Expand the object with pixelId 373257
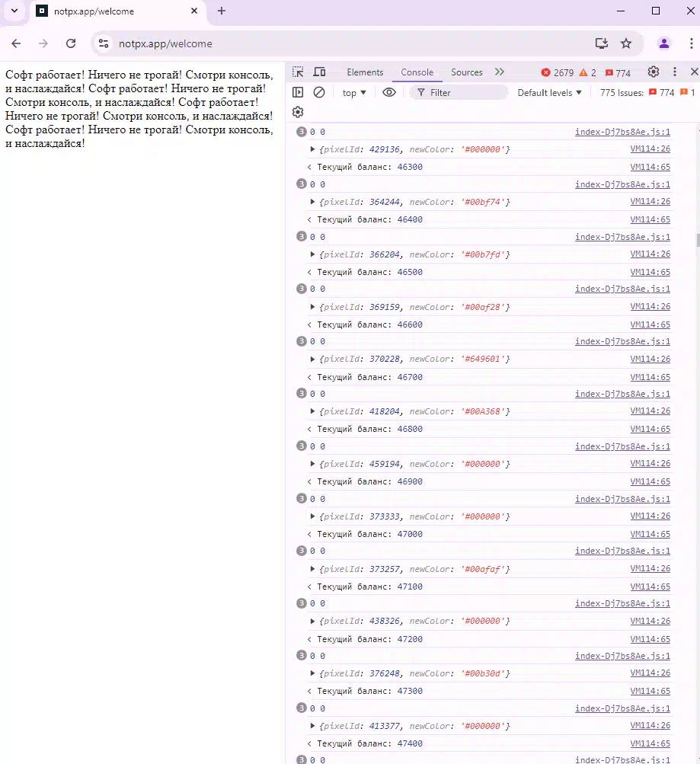Viewport: 700px width, 764px height. pyautogui.click(x=312, y=568)
